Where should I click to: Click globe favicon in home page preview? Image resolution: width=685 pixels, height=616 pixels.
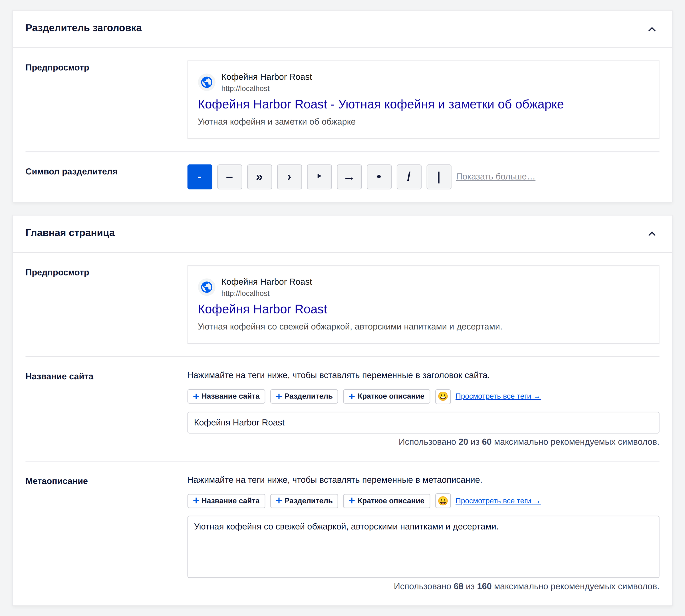[207, 287]
